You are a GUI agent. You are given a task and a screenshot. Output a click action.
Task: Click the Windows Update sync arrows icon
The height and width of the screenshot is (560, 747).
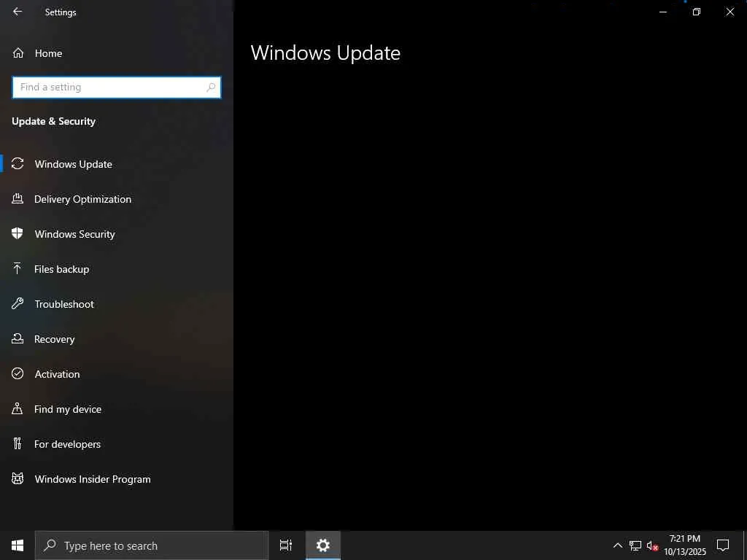click(x=18, y=164)
